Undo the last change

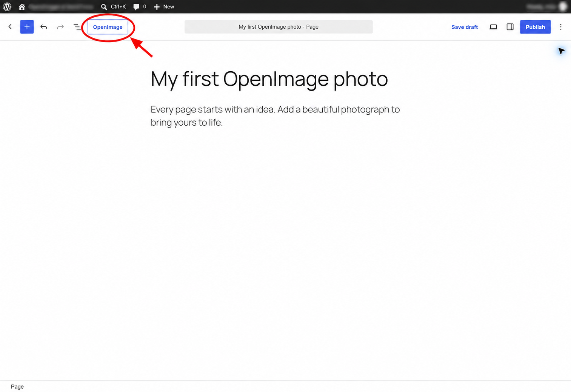(44, 27)
